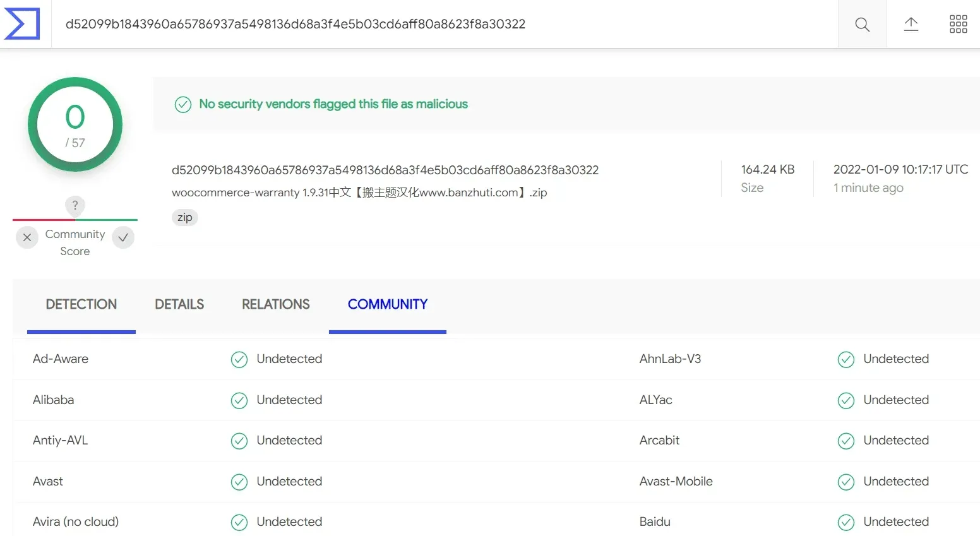Click the Antiy-AVL vendor name
This screenshot has height=536, width=980.
(x=61, y=440)
